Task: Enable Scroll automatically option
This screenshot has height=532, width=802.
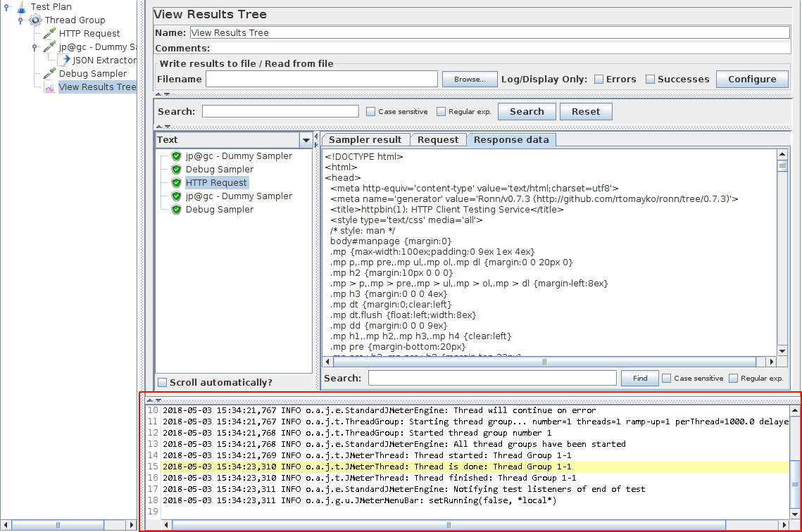Action: click(x=161, y=382)
